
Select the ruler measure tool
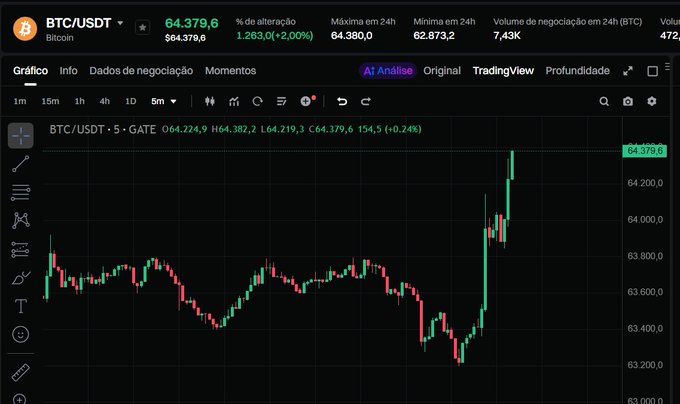(20, 372)
